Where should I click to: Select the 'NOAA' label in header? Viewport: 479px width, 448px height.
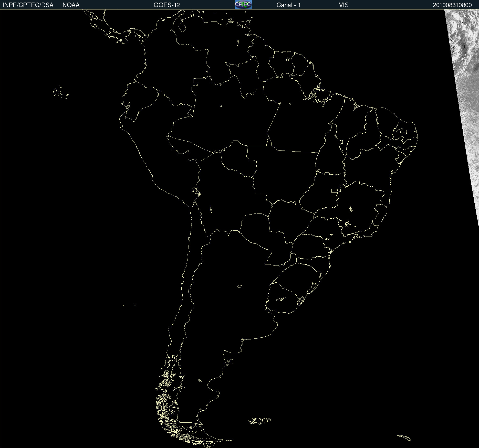[71, 5]
